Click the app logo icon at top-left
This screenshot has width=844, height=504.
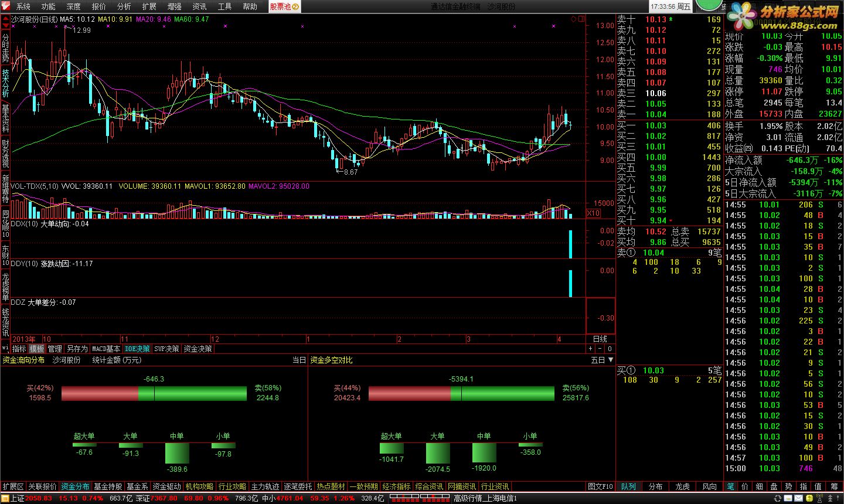(x=6, y=6)
